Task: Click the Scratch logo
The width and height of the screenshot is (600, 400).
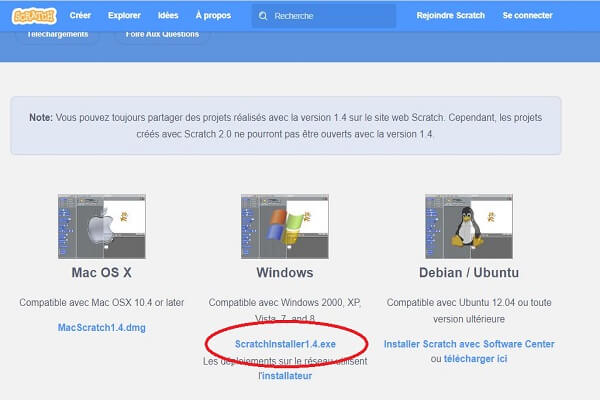Action: [34, 16]
